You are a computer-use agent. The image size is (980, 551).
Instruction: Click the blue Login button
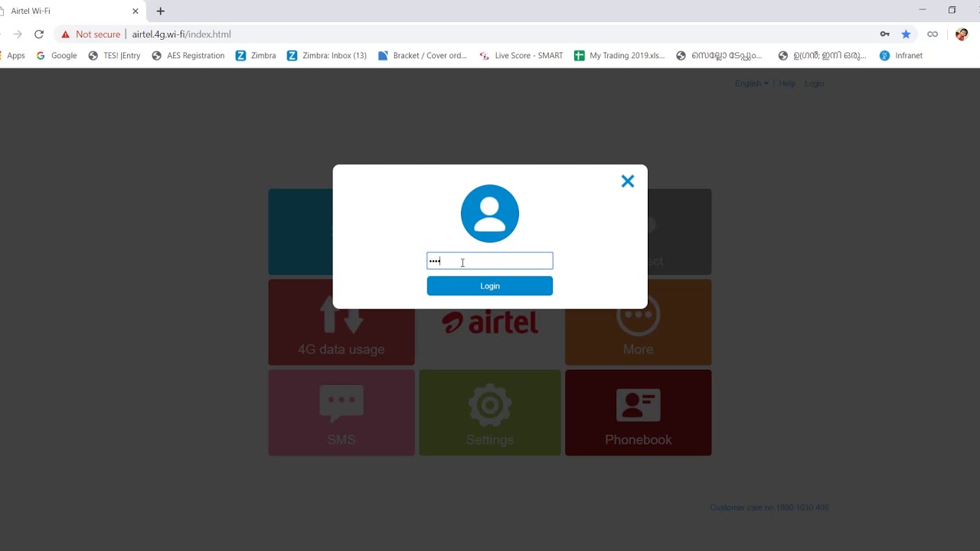tap(490, 286)
